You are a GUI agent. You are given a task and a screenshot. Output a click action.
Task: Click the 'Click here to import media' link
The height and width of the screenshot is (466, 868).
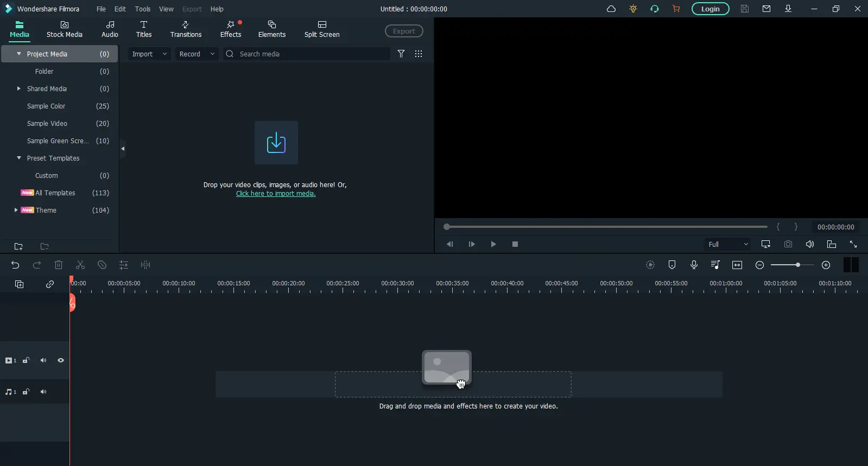276,194
